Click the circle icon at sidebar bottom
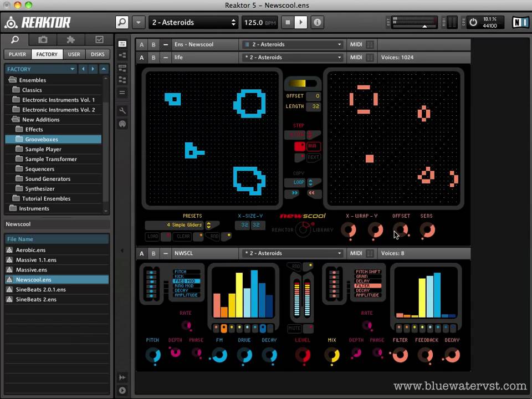 pos(122,390)
